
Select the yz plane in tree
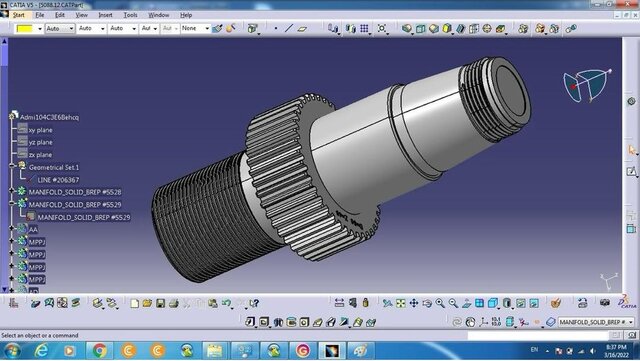40,142
